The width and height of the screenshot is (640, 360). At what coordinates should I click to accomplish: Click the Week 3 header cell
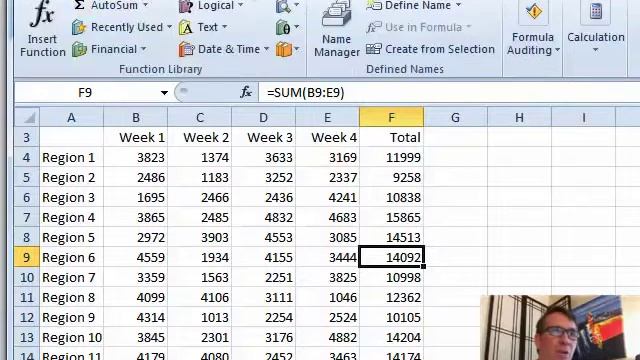[264, 138]
